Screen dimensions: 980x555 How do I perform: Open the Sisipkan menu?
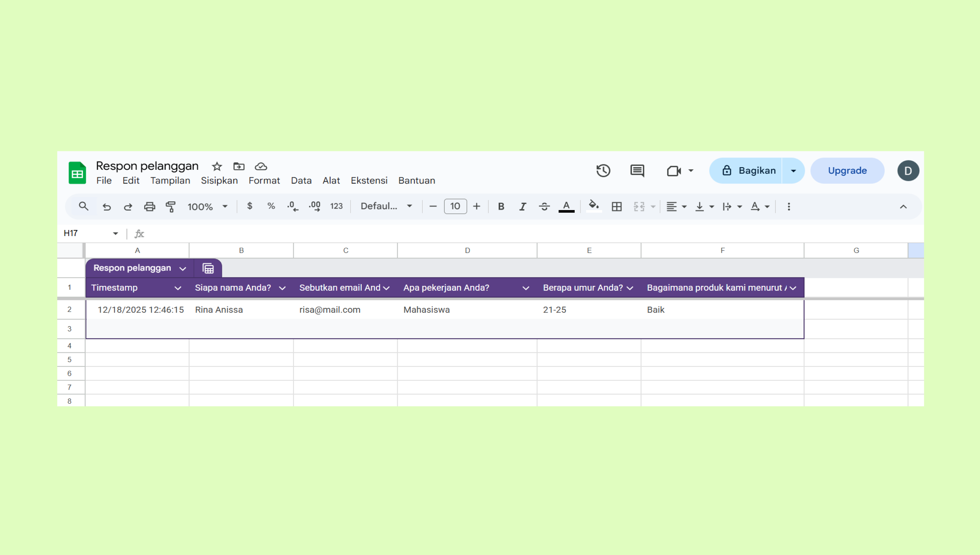tap(219, 180)
